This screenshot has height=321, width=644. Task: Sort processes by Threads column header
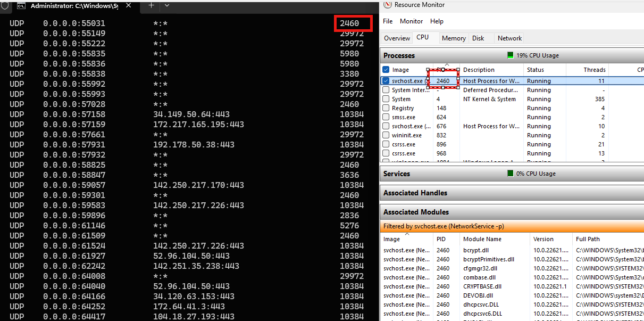coord(594,70)
